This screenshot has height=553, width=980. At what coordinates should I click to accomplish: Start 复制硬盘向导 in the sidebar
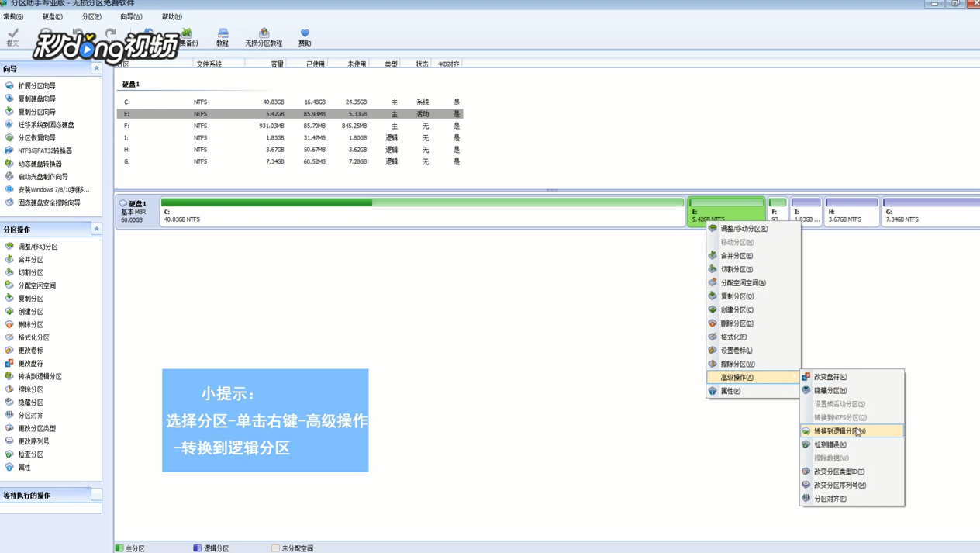coord(36,99)
